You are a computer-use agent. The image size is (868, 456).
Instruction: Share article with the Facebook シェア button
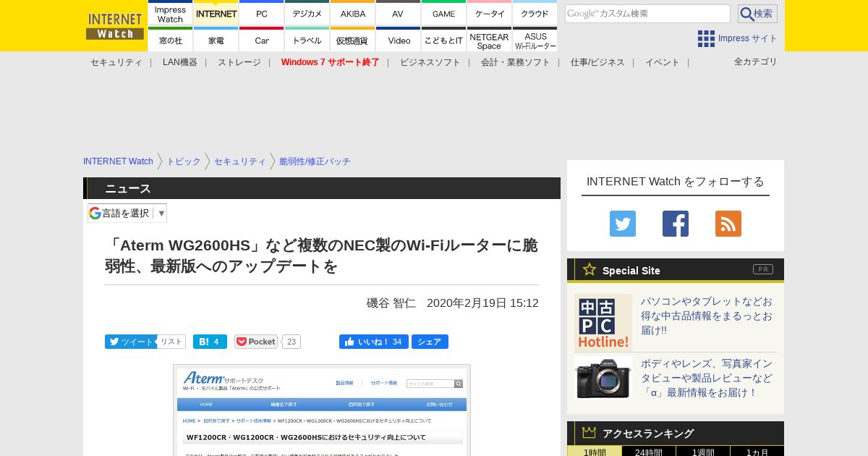point(430,342)
